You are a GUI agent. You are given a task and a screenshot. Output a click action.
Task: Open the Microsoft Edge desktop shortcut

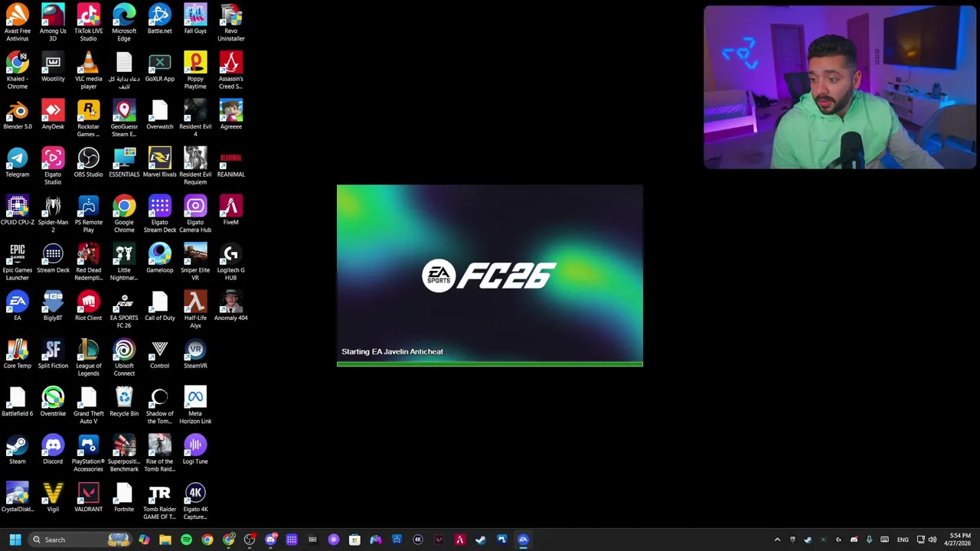(124, 23)
